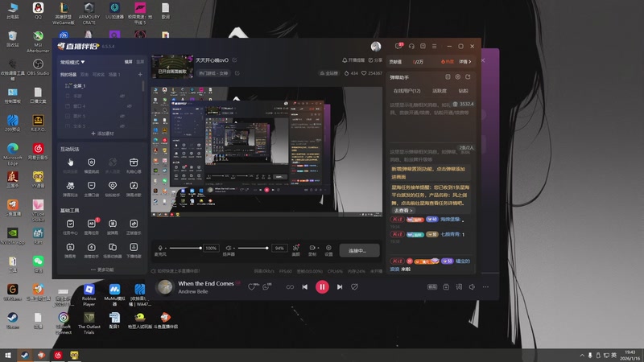Toggle heart-mode icon right of next track

[354, 287]
